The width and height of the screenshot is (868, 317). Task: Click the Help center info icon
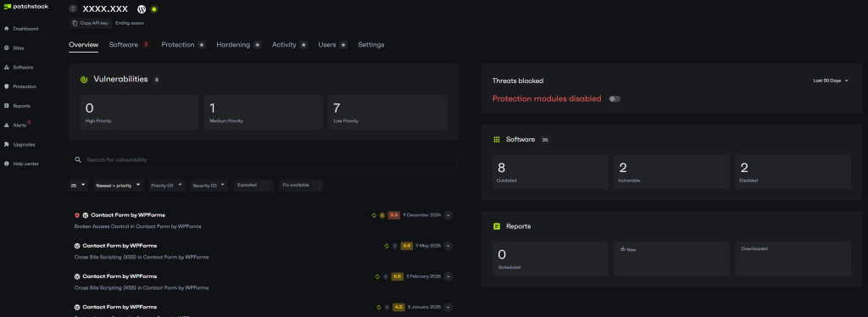click(7, 164)
